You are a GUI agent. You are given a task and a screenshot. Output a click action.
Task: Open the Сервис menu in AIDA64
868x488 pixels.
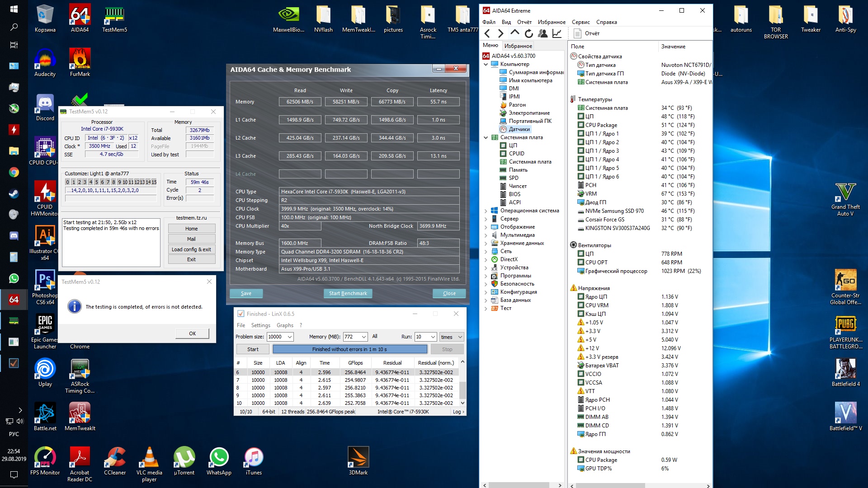tap(580, 22)
